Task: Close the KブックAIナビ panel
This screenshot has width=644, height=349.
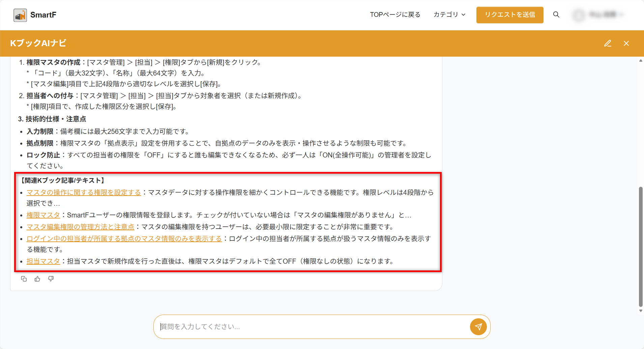Action: click(x=626, y=43)
